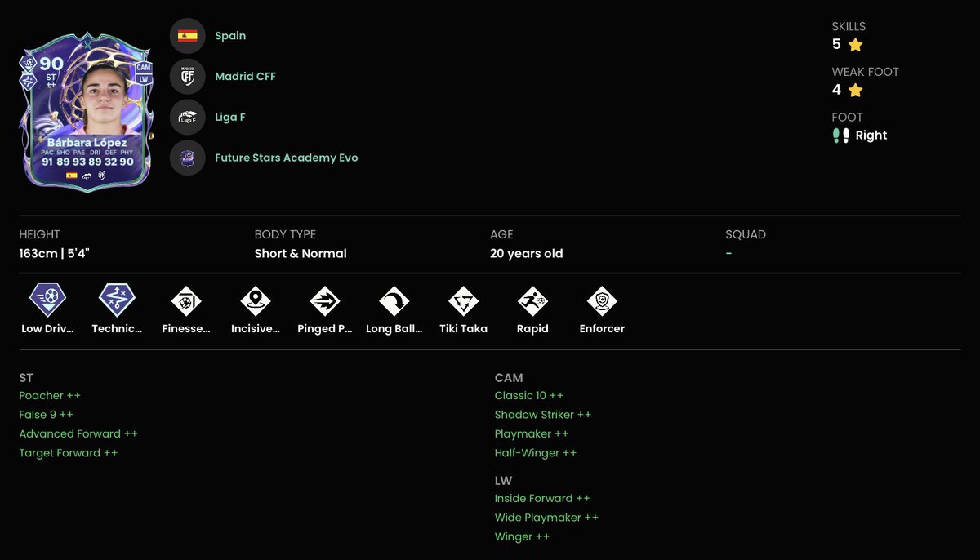Click the BODY TYPE label
980x560 pixels.
pos(285,234)
